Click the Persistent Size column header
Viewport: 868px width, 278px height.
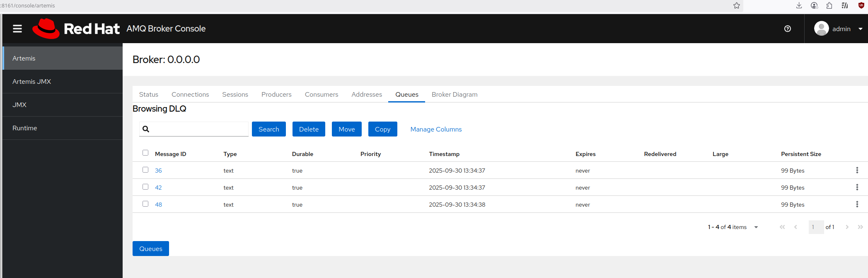click(x=801, y=154)
